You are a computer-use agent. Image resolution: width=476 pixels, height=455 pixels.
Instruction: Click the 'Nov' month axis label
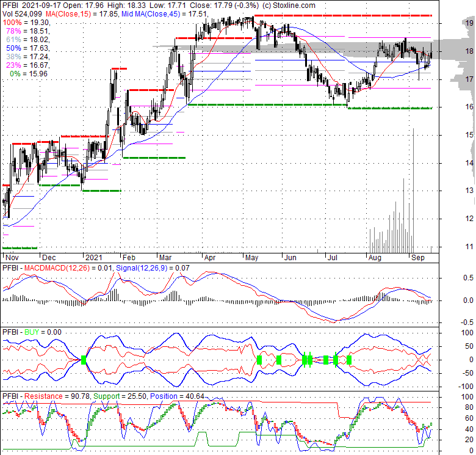12,258
